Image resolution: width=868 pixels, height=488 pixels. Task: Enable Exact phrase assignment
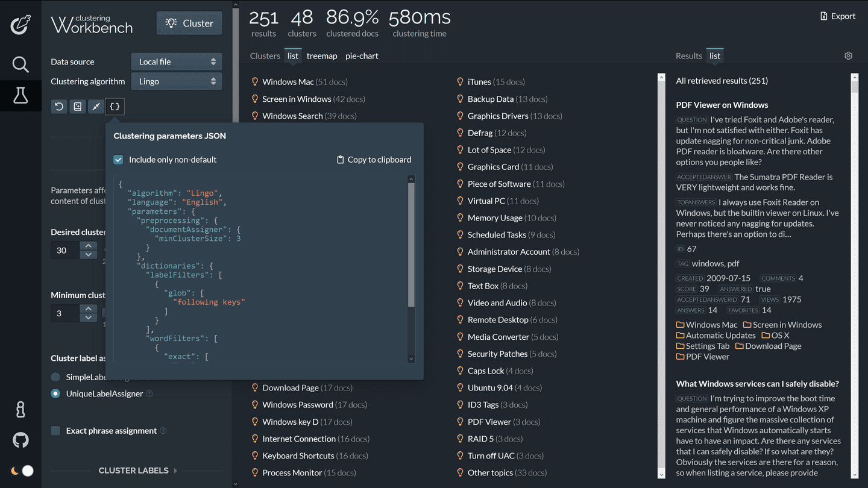pyautogui.click(x=57, y=431)
